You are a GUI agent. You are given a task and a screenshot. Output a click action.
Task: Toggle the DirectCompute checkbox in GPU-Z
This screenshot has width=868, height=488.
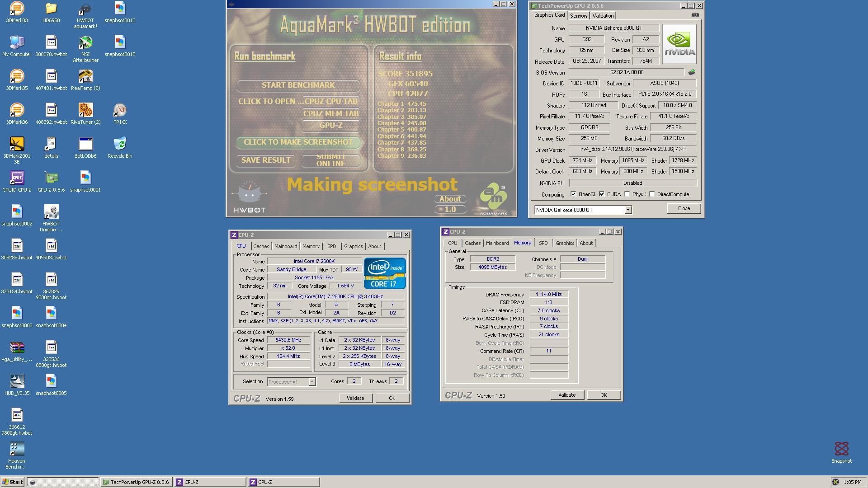coord(652,194)
